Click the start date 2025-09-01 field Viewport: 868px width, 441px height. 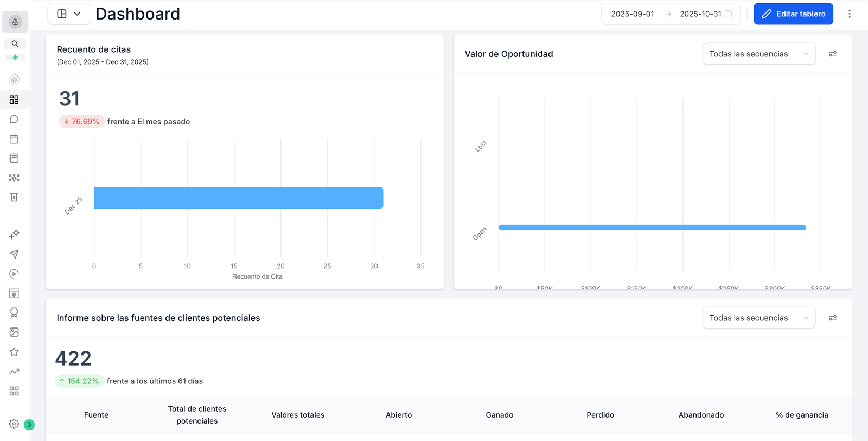pyautogui.click(x=633, y=14)
